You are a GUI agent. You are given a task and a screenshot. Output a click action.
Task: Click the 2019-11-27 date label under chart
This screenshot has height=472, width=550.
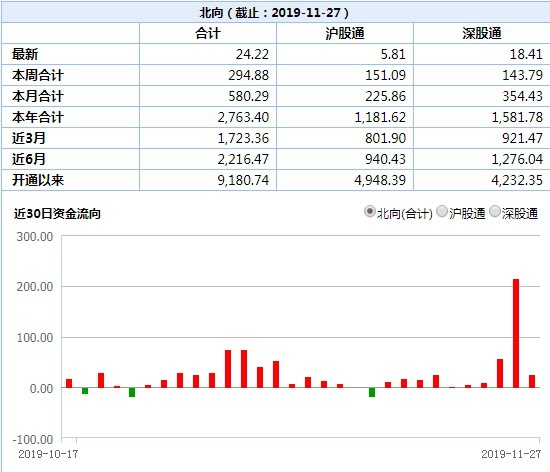tap(511, 454)
